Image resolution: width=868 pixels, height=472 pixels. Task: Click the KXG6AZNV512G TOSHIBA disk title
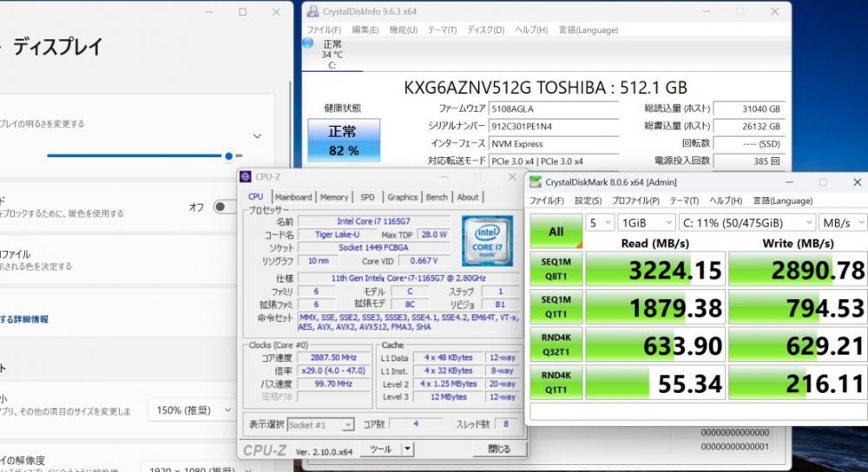(545, 88)
